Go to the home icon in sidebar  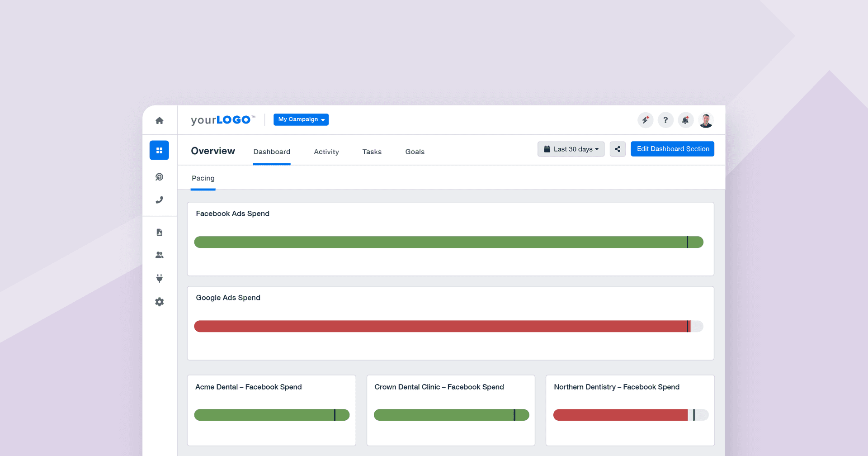click(x=159, y=120)
